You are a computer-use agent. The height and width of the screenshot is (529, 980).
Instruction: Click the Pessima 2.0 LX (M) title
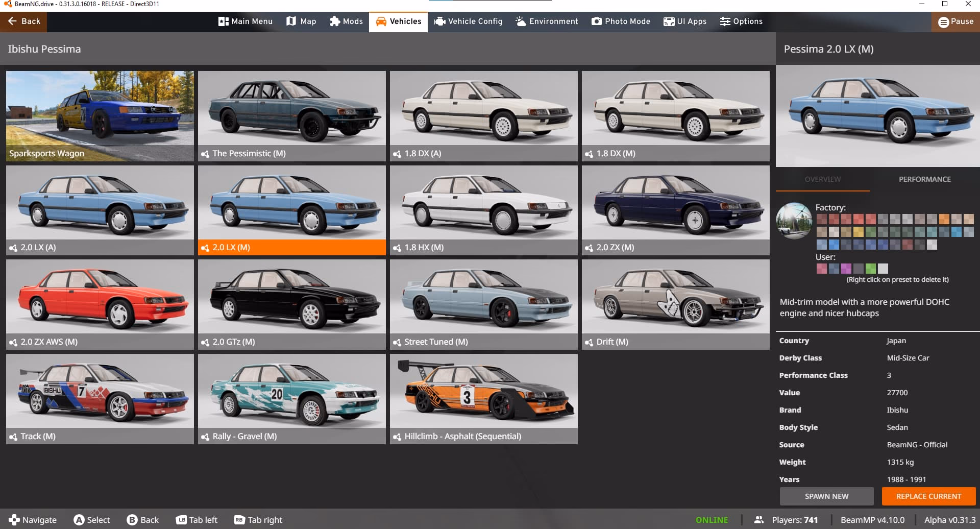pyautogui.click(x=828, y=49)
